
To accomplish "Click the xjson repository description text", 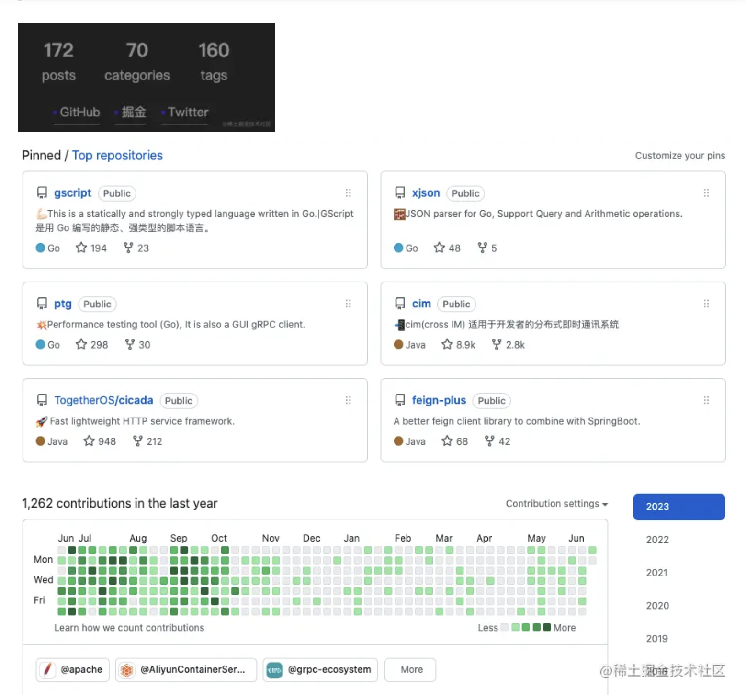I will click(538, 214).
